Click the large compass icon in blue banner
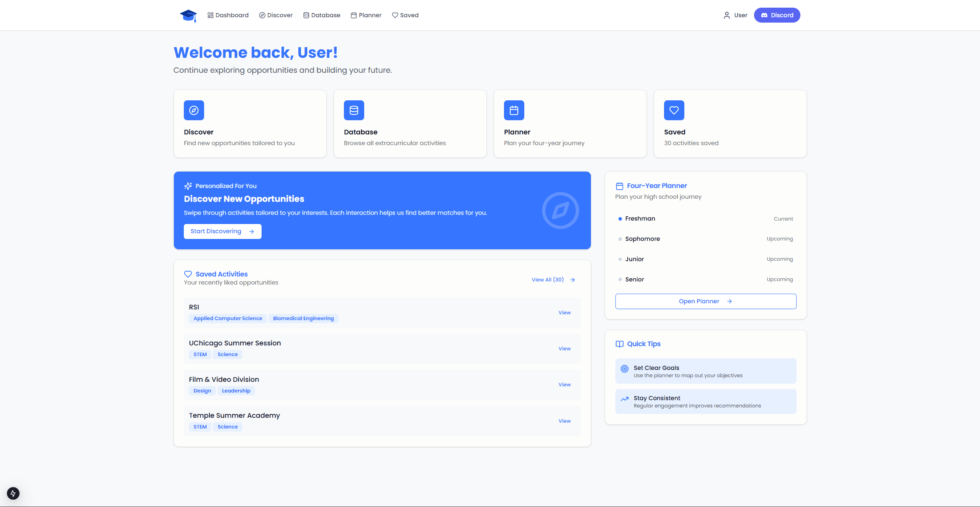This screenshot has height=507, width=980. 560,211
